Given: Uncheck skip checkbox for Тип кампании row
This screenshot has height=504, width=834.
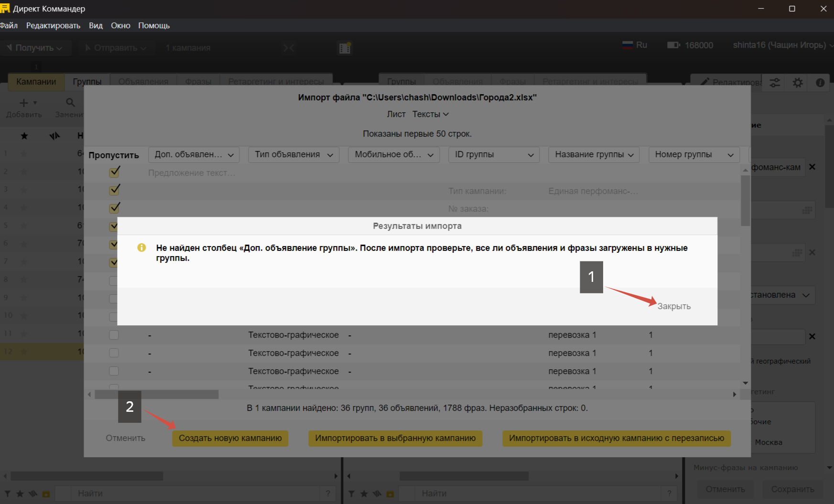Looking at the screenshot, I should point(114,190).
